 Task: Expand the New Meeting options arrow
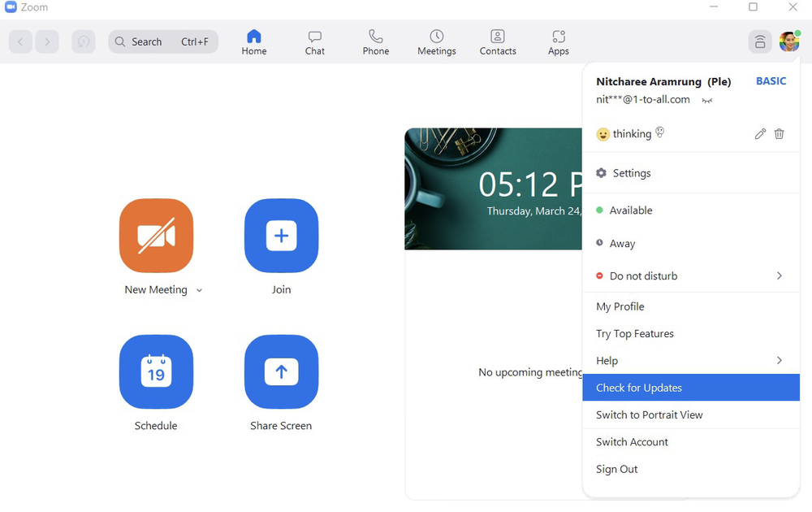200,290
